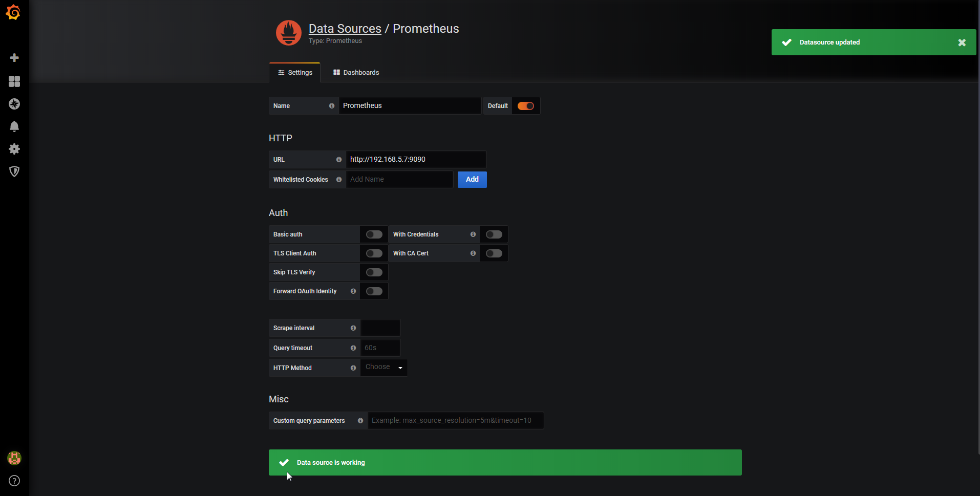Click the info icon beside Forward OAuth Identity

click(x=353, y=291)
